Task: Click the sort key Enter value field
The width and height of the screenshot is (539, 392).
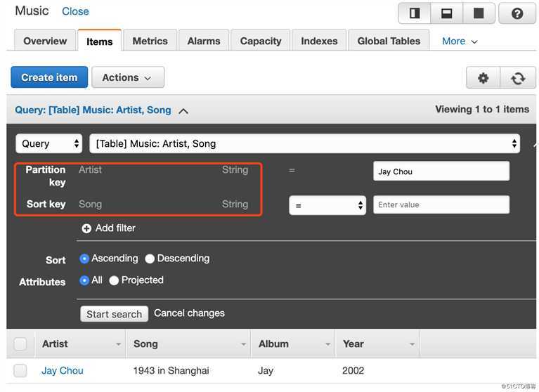Action: pos(441,204)
